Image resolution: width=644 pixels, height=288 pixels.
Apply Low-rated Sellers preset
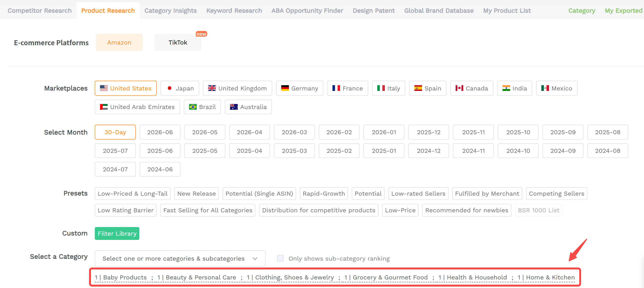coord(418,194)
